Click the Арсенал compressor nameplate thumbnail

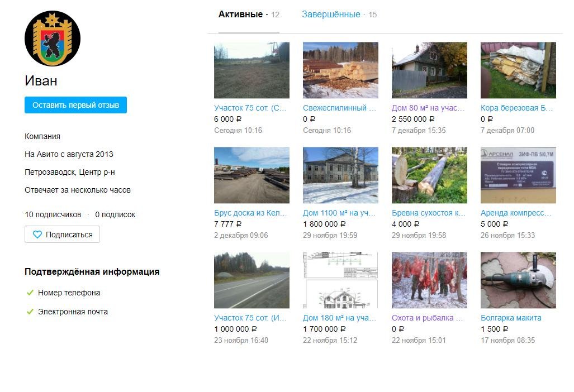(x=518, y=175)
